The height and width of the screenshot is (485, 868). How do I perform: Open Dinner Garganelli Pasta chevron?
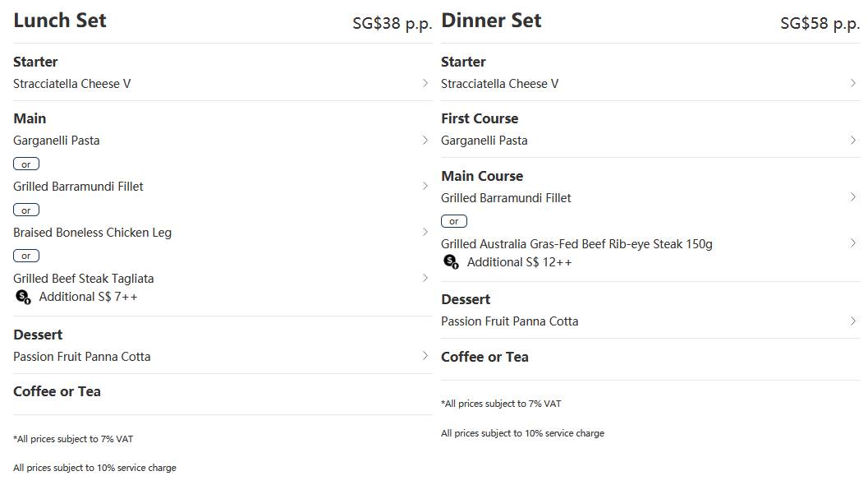pos(853,141)
